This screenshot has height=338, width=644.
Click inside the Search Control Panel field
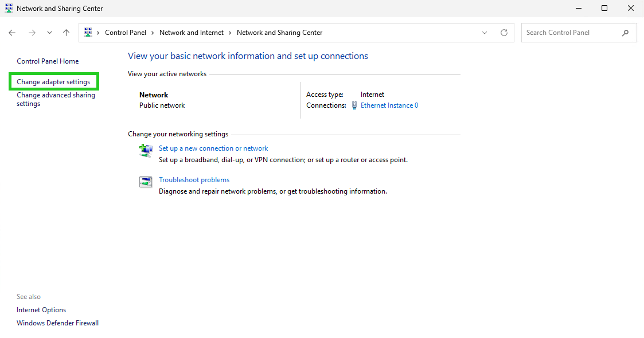click(568, 33)
